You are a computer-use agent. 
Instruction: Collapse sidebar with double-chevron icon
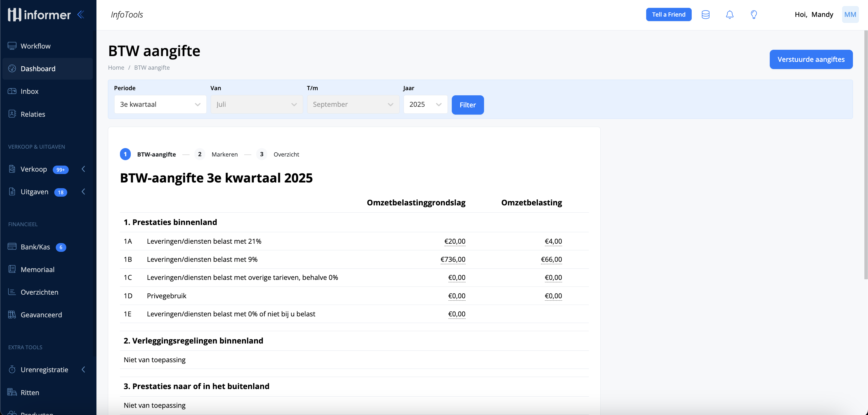pyautogui.click(x=80, y=14)
